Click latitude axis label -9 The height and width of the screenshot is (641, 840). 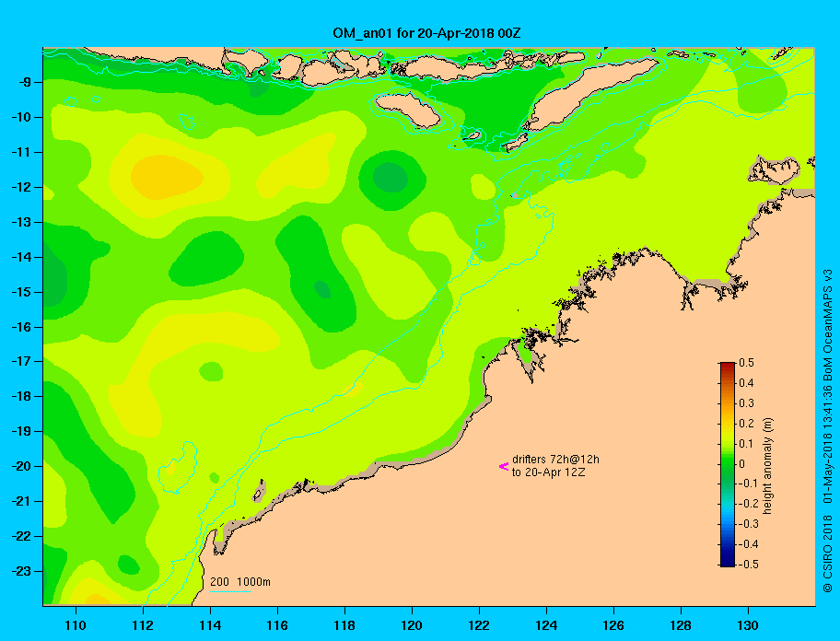24,83
